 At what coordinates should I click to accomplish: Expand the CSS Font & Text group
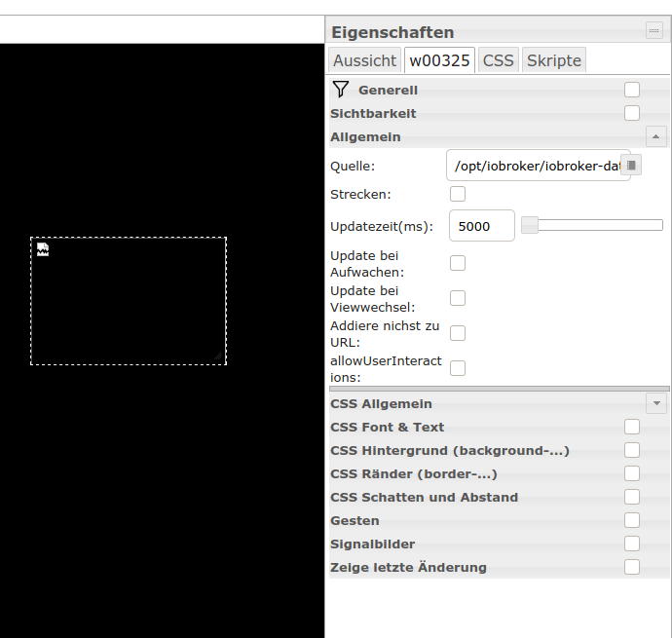[632, 427]
